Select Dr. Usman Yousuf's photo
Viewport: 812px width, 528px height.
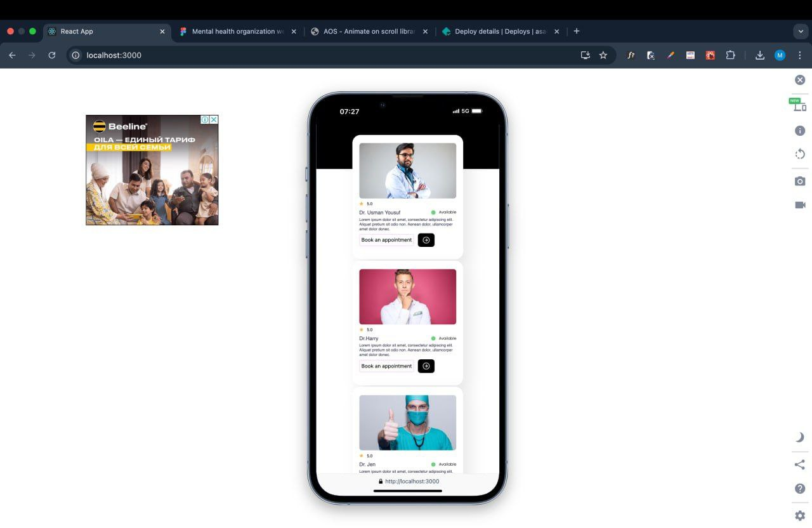click(x=408, y=171)
